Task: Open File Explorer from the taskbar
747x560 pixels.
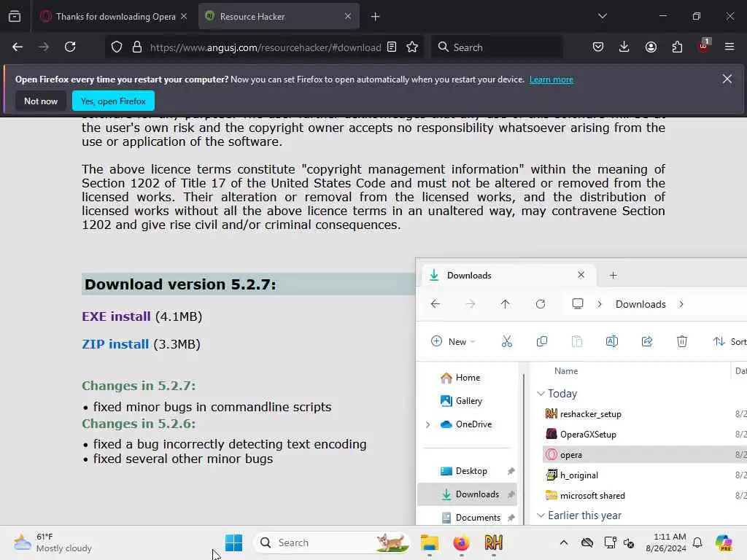Action: (x=429, y=542)
